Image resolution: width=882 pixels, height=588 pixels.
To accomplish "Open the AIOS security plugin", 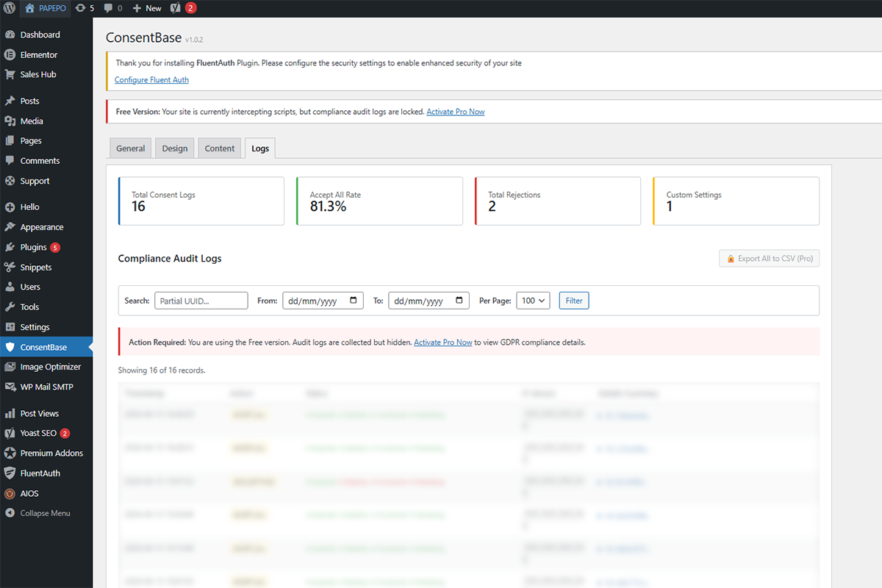I will click(29, 493).
